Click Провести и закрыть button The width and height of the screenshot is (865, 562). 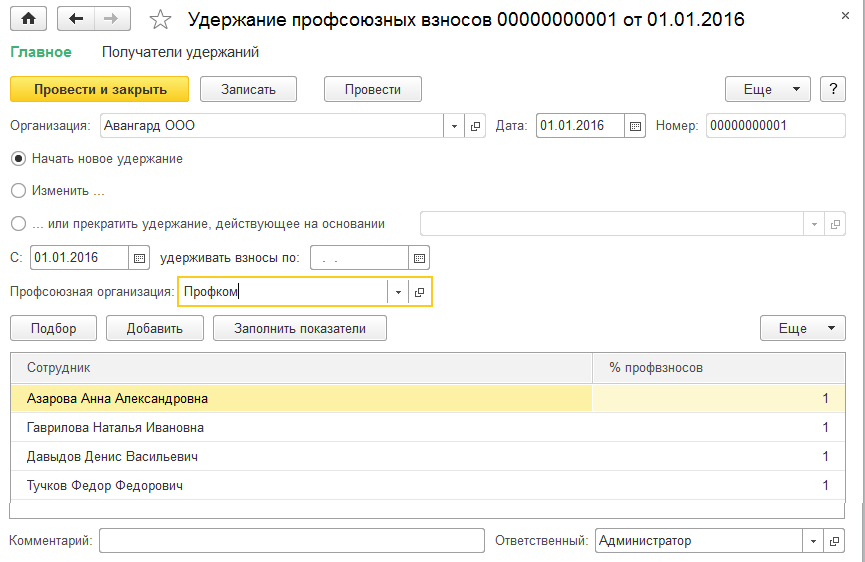100,89
